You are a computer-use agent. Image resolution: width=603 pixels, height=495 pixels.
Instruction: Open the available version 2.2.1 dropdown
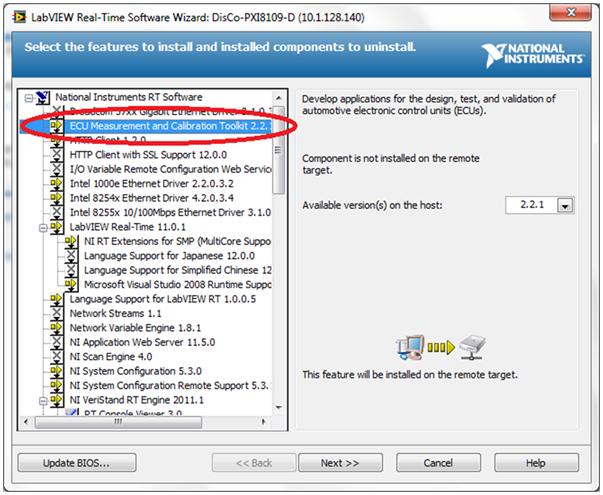click(565, 205)
